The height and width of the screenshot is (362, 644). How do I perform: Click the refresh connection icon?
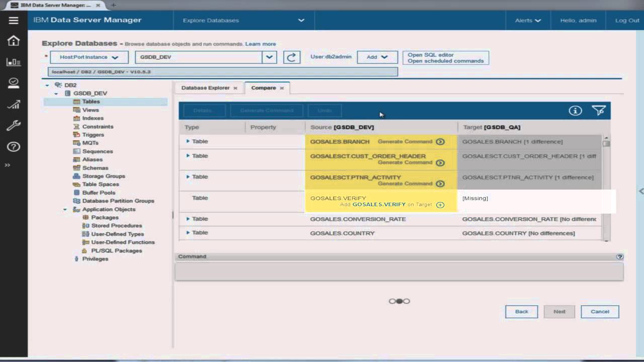291,57
